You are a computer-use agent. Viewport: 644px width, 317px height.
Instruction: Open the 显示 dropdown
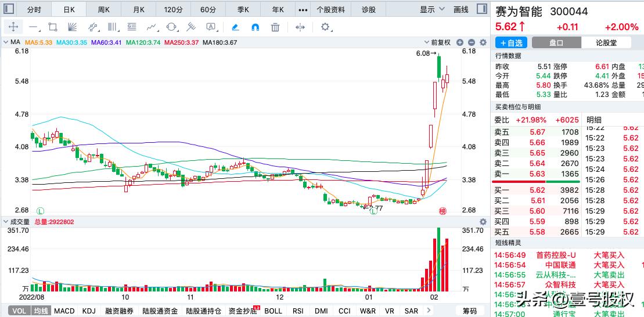tap(432, 9)
